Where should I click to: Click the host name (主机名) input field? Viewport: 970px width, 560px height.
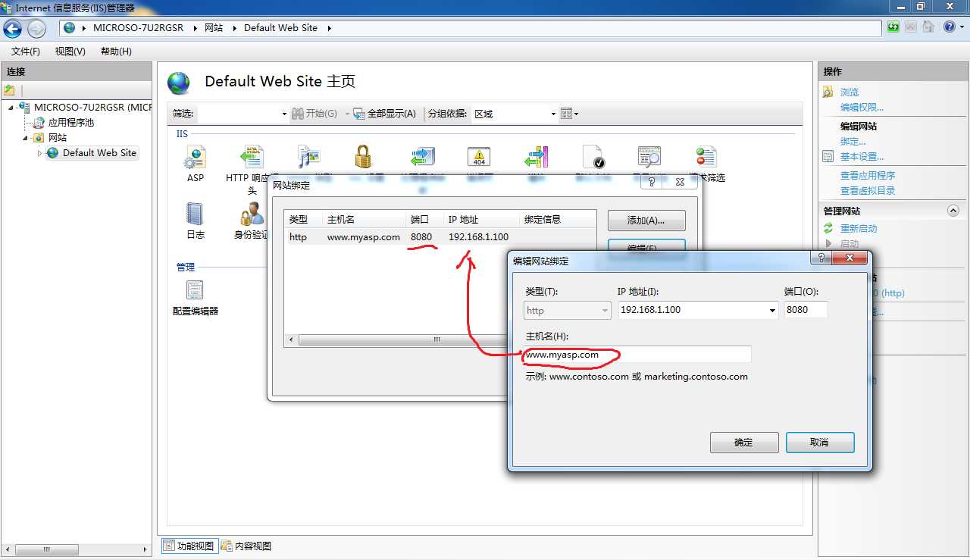(637, 355)
